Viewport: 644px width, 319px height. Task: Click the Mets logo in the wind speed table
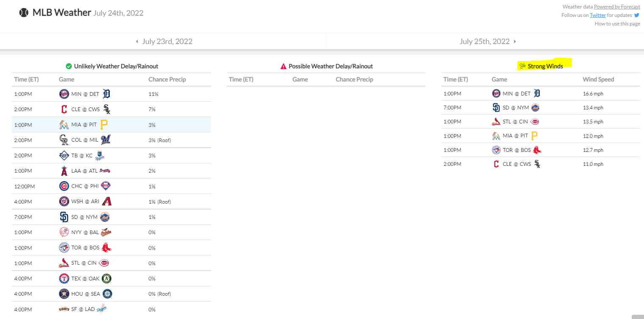pos(536,108)
